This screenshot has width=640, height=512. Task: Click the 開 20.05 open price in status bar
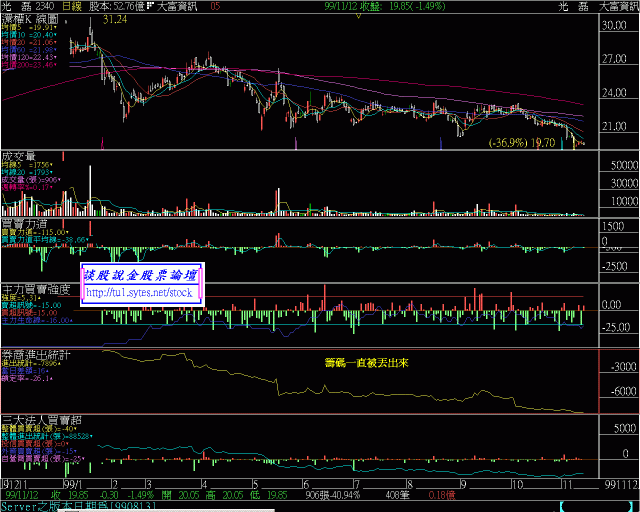pyautogui.click(x=180, y=495)
